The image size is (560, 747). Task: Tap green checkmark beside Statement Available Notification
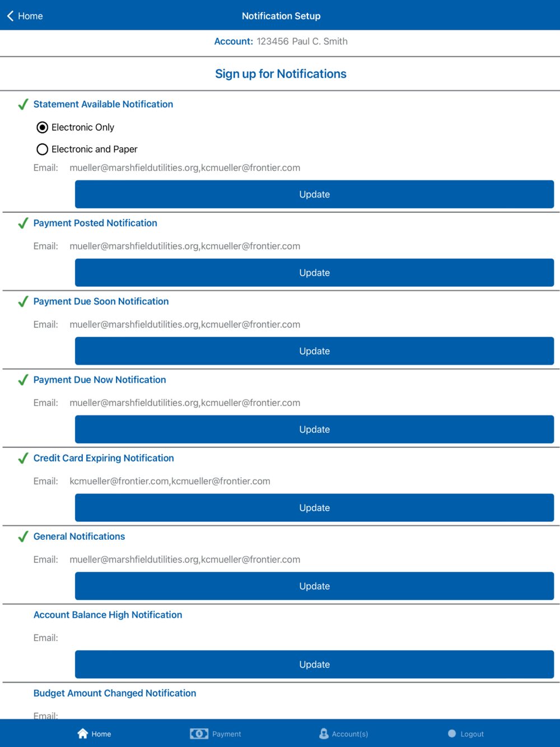click(23, 105)
